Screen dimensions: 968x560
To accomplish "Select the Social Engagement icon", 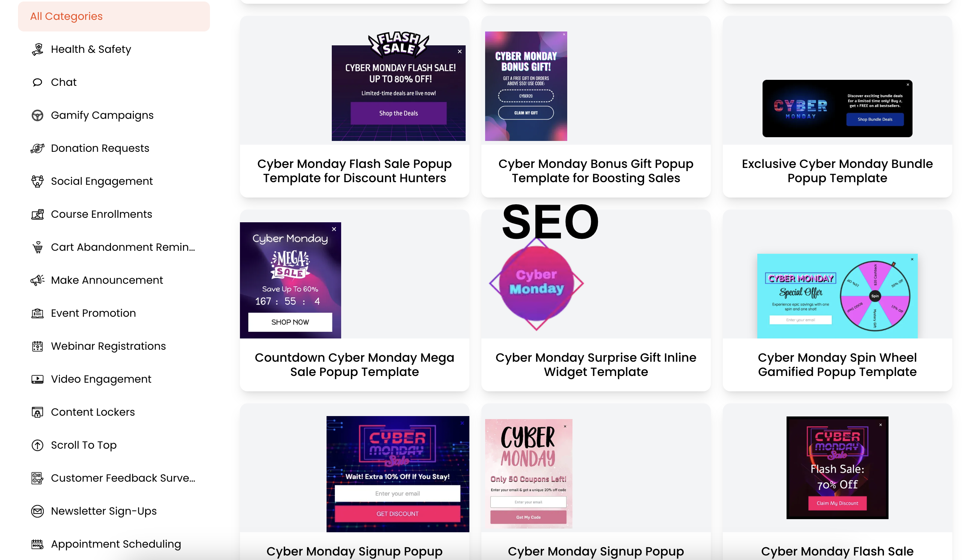I will click(x=37, y=181).
